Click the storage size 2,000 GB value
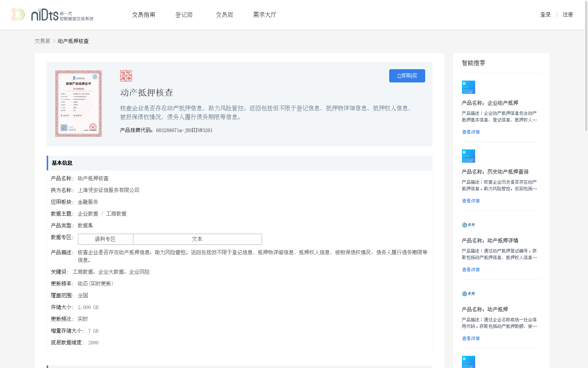588x368 pixels. pos(88,307)
